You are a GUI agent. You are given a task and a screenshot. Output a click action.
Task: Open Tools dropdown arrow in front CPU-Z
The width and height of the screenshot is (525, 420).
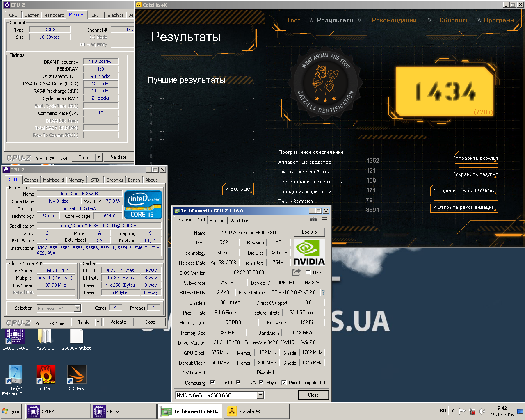(x=98, y=322)
